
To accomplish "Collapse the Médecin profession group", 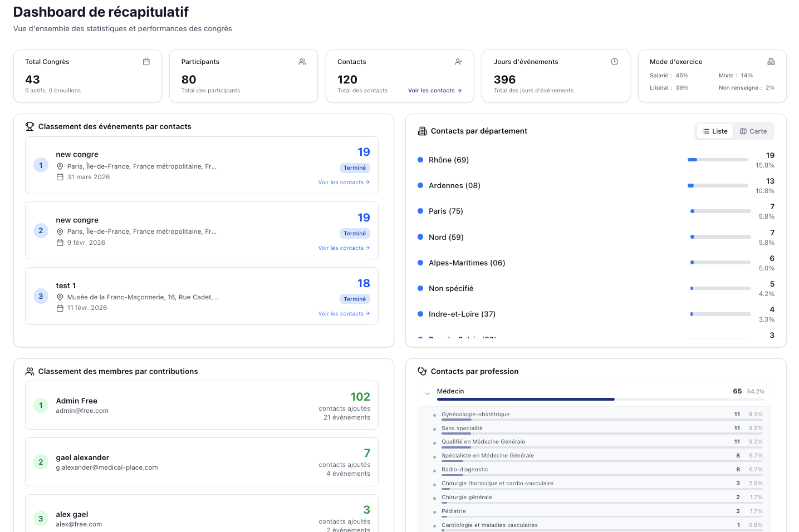I will point(428,394).
